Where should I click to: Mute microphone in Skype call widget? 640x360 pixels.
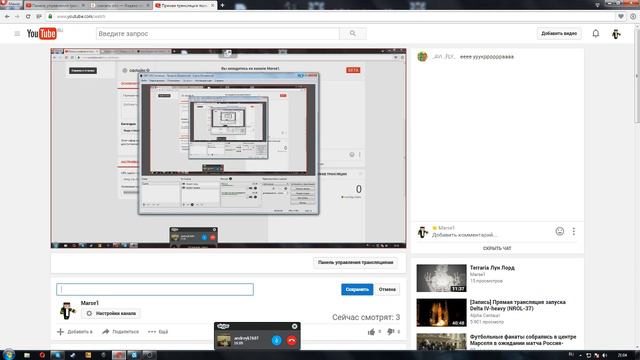coord(276,340)
